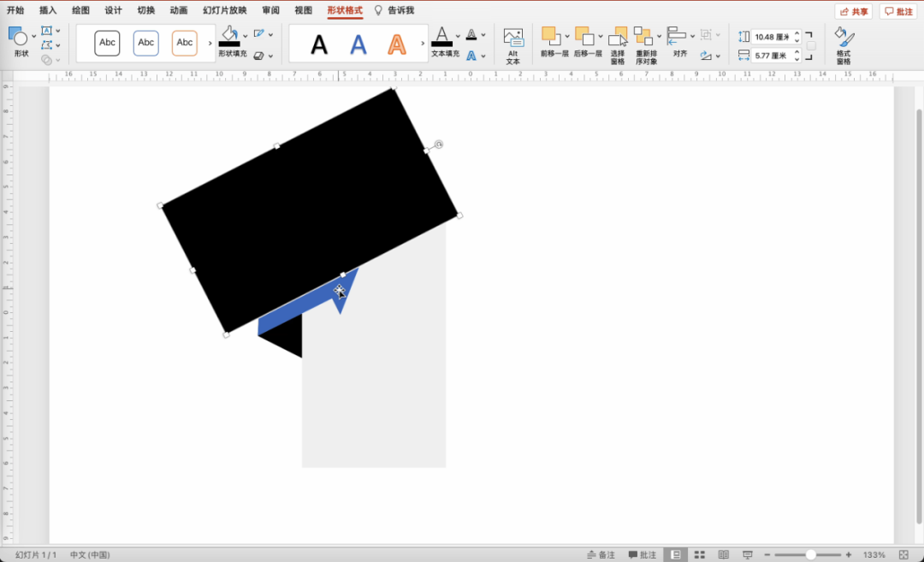
Task: Click the text box insert icon
Action: pyautogui.click(x=46, y=31)
